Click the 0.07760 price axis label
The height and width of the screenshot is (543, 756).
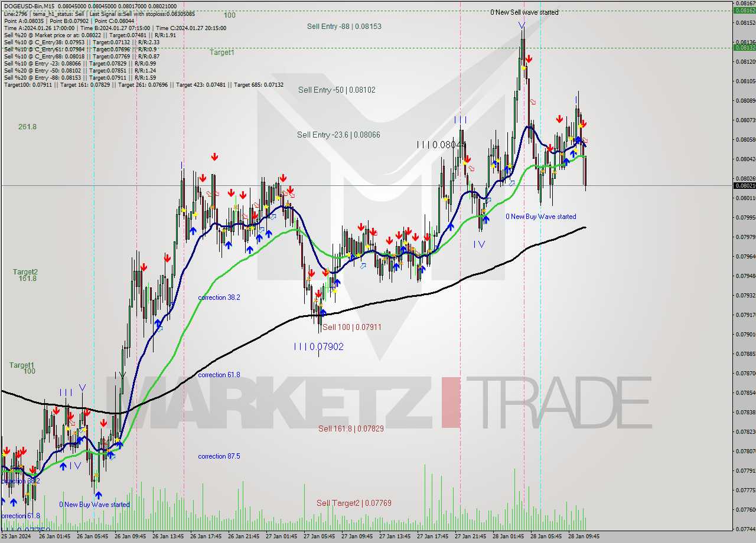747,509
